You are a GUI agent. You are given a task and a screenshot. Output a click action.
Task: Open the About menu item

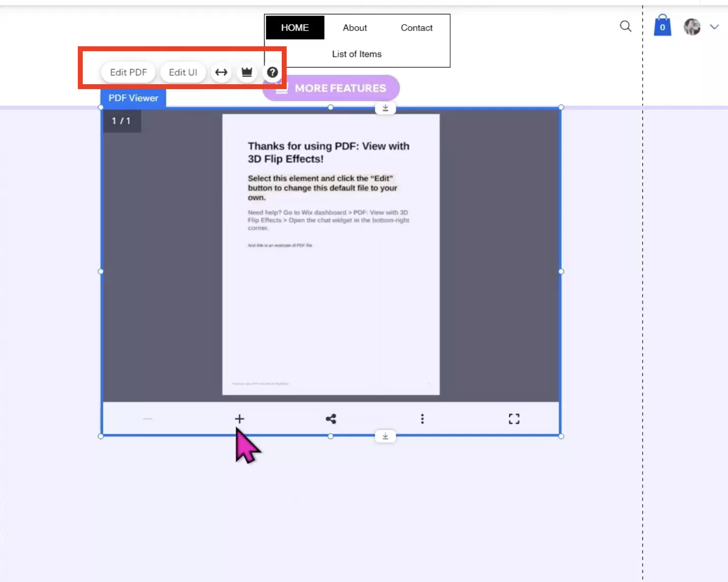click(x=354, y=28)
